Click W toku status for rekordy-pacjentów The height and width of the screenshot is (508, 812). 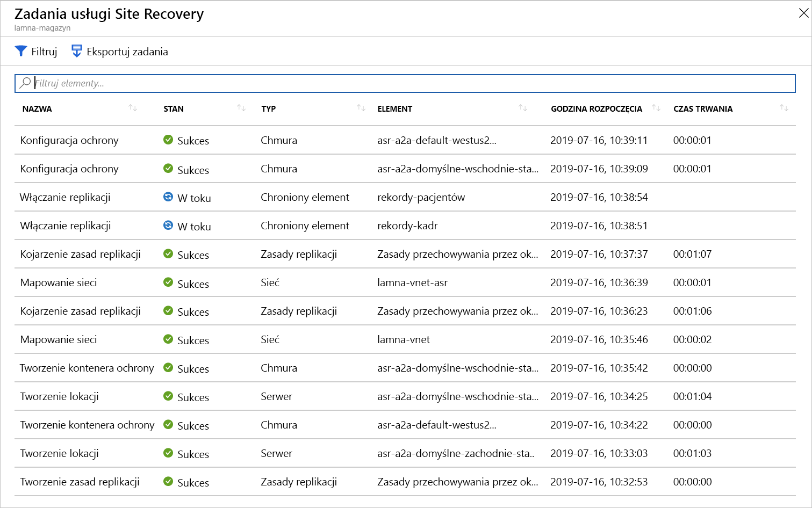tap(194, 198)
